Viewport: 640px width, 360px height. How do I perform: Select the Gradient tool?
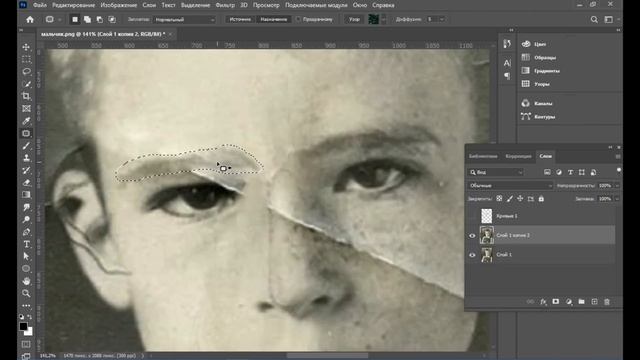coord(26,195)
